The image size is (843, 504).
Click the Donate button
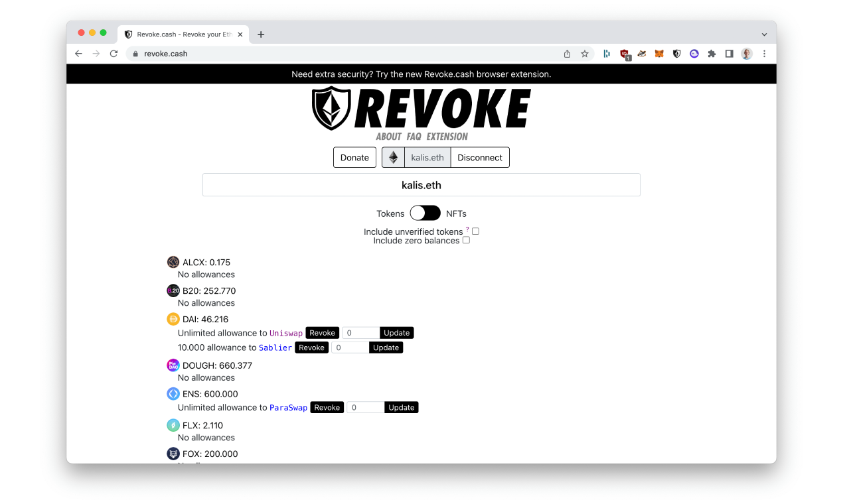click(354, 157)
